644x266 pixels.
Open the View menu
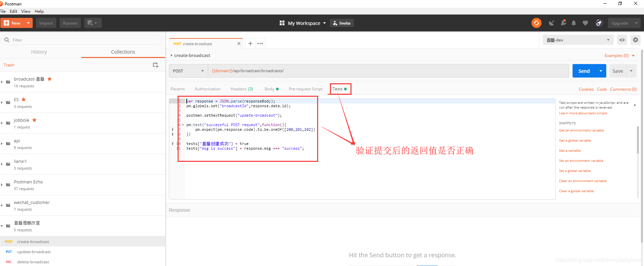[x=26, y=11]
